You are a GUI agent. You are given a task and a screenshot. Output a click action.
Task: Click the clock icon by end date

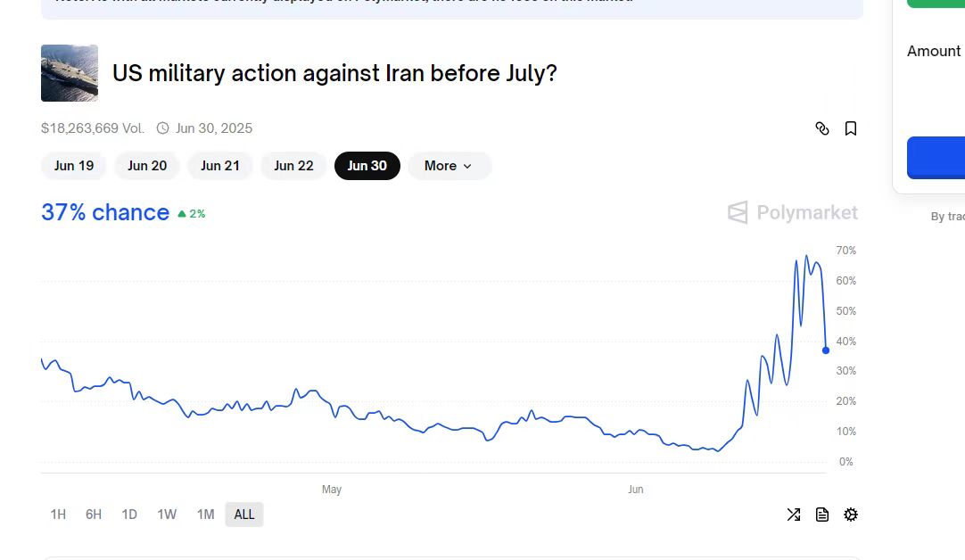[x=162, y=128]
